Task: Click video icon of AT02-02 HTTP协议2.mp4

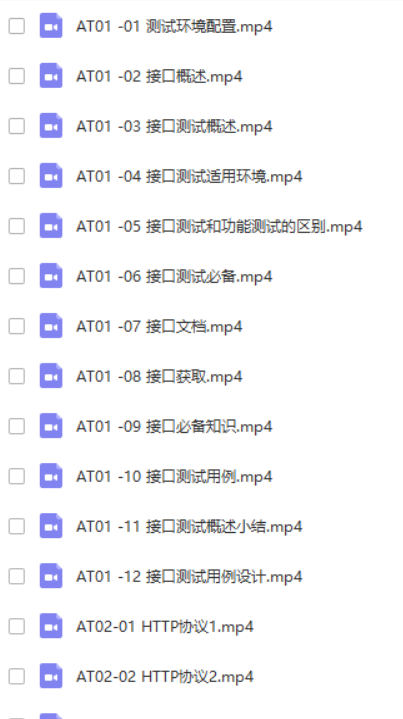Action: (51, 675)
